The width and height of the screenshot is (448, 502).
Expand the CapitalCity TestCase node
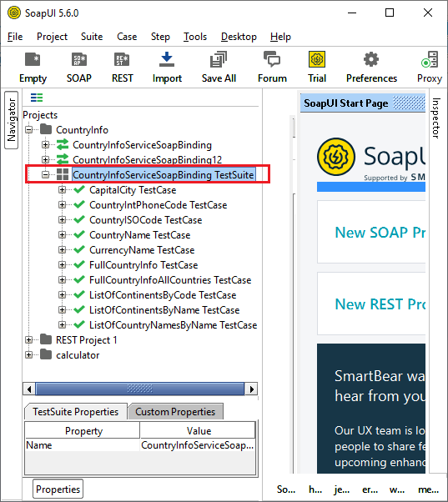(x=62, y=190)
